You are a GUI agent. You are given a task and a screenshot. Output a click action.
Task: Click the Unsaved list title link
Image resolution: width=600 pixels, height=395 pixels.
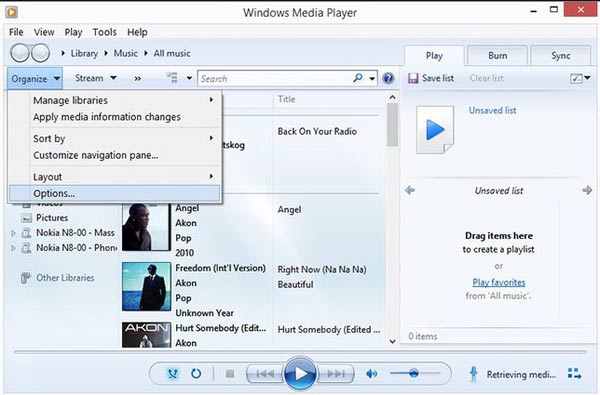coord(492,111)
